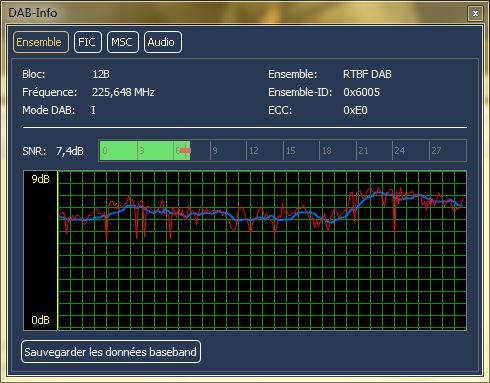Click the SNR history graph area

262,250
